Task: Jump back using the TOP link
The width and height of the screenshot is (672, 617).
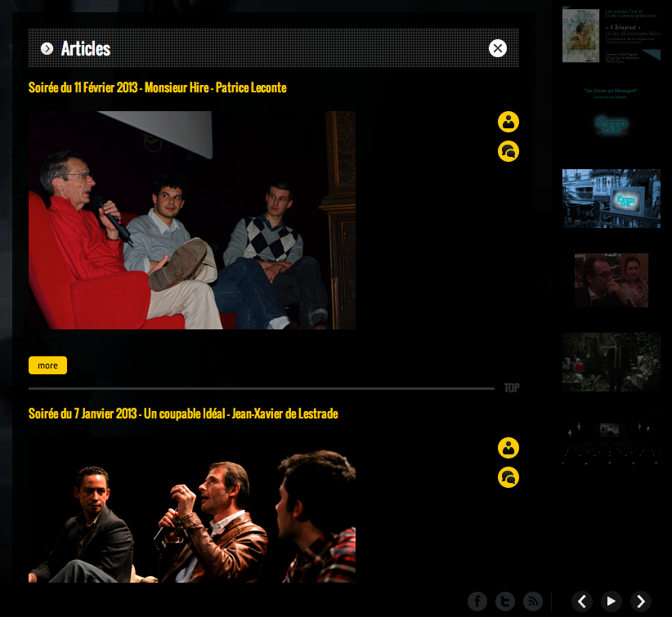Action: 512,388
